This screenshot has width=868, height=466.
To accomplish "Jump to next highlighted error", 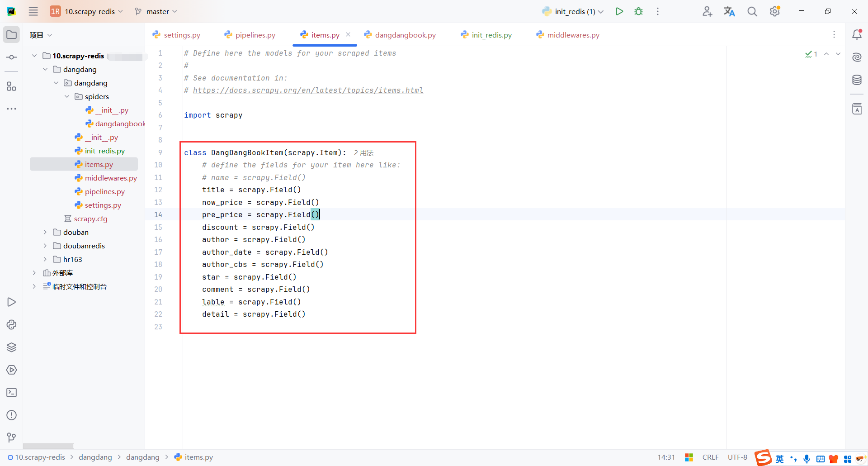I will [x=838, y=54].
